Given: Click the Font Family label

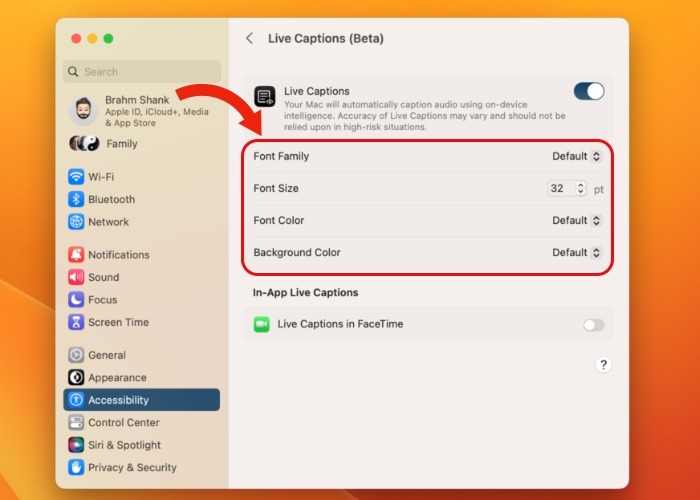Looking at the screenshot, I should tap(281, 156).
